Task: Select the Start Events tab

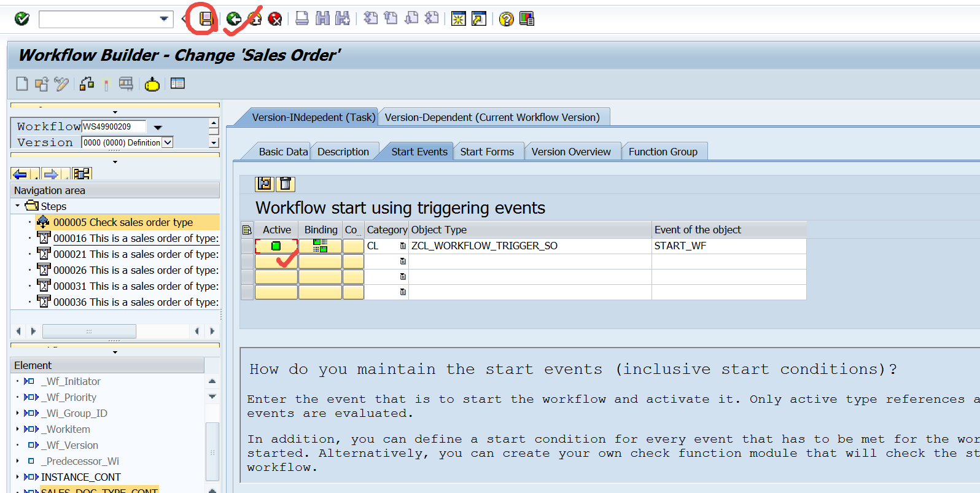Action: click(419, 152)
